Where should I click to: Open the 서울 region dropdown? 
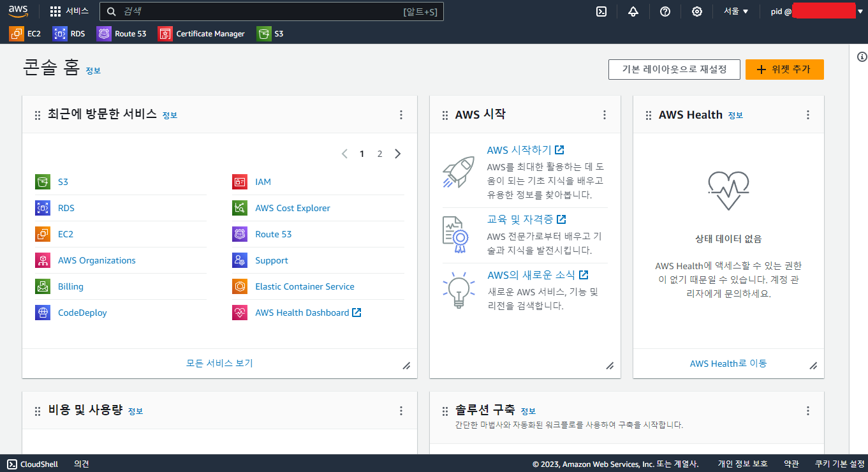click(736, 11)
